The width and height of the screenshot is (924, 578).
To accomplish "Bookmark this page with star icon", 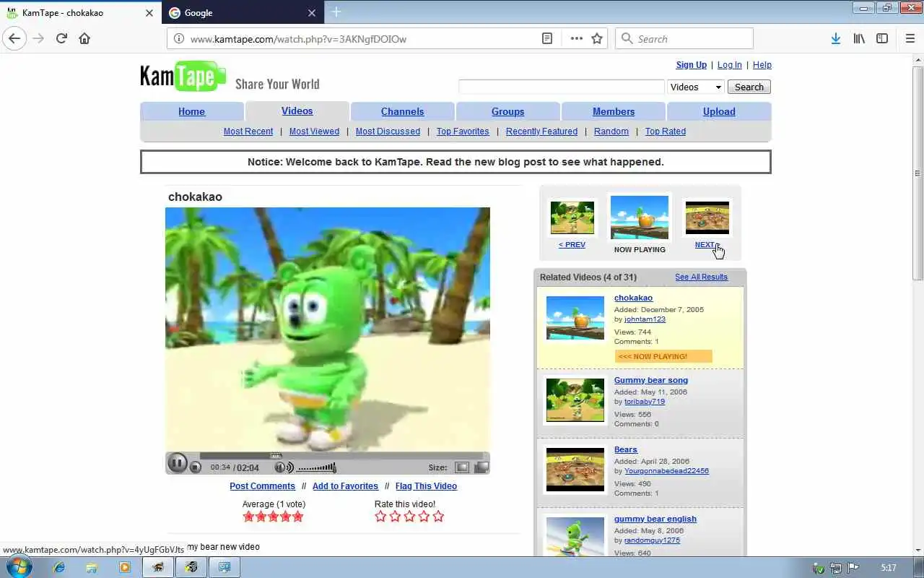I will (597, 38).
